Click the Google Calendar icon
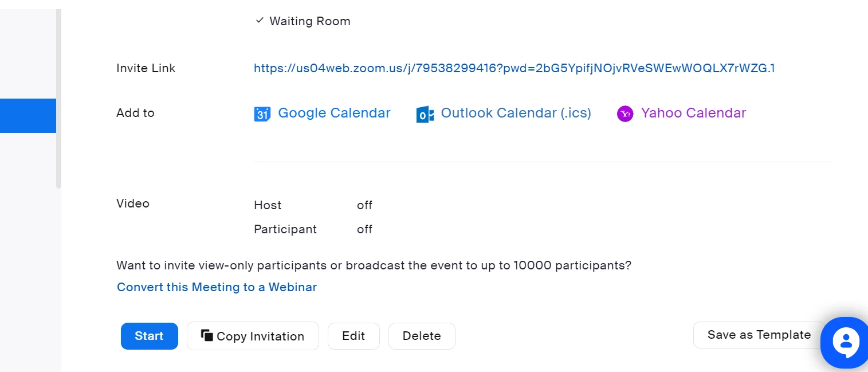The image size is (868, 372). click(262, 114)
